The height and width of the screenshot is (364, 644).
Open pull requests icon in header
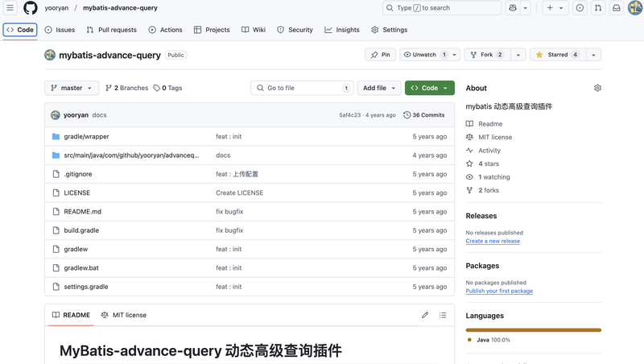598,8
